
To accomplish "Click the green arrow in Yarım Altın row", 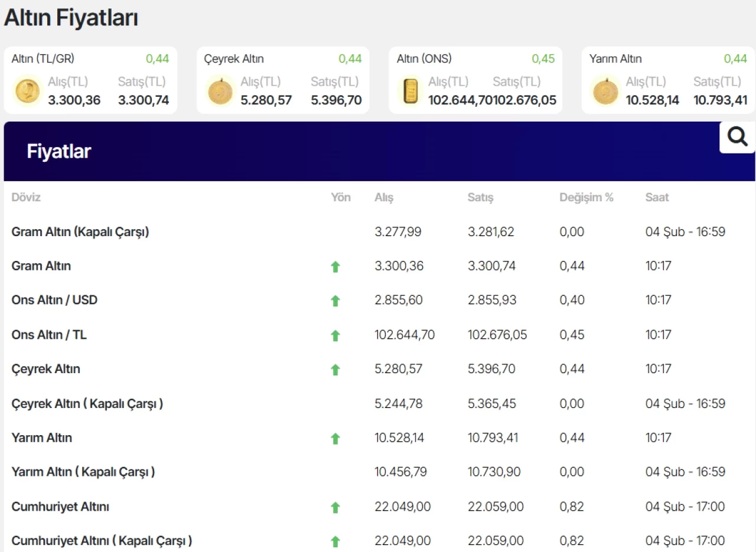I will (x=335, y=439).
